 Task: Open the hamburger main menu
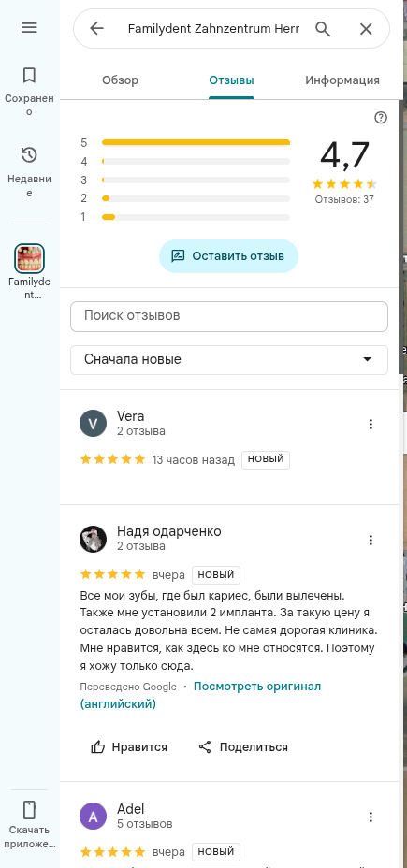pyautogui.click(x=29, y=28)
